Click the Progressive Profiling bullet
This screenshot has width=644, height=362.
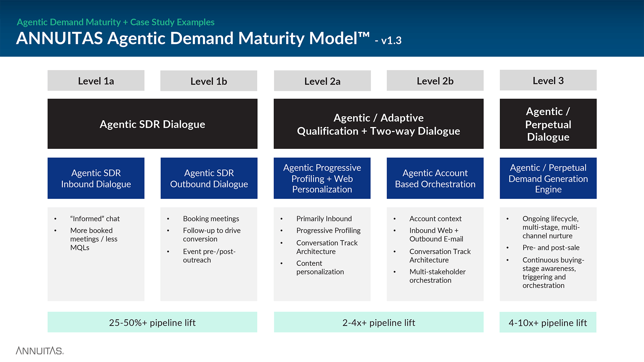tap(328, 231)
